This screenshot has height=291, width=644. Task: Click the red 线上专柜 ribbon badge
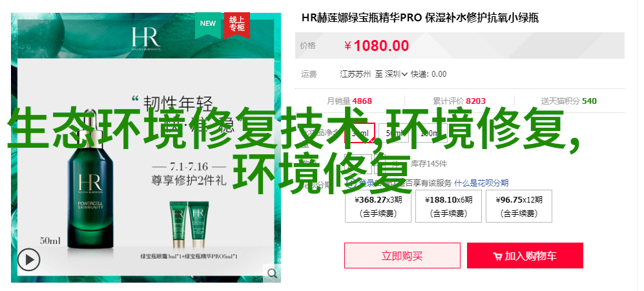point(237,25)
